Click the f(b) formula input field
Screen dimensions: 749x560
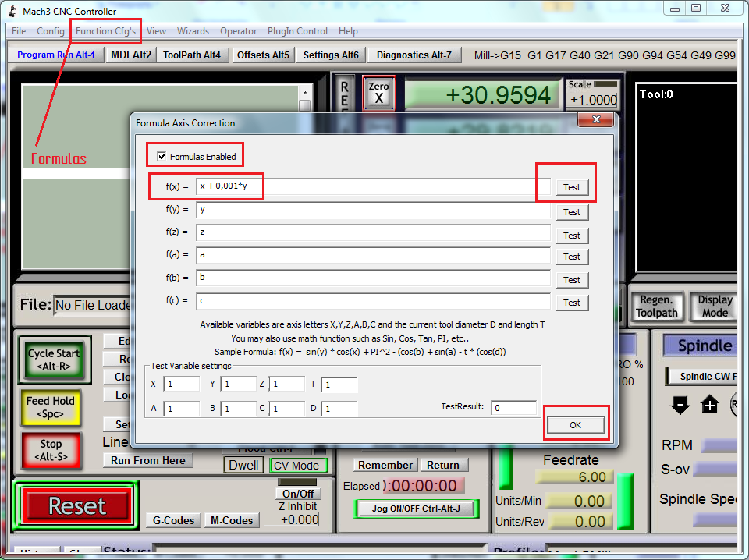(x=373, y=278)
